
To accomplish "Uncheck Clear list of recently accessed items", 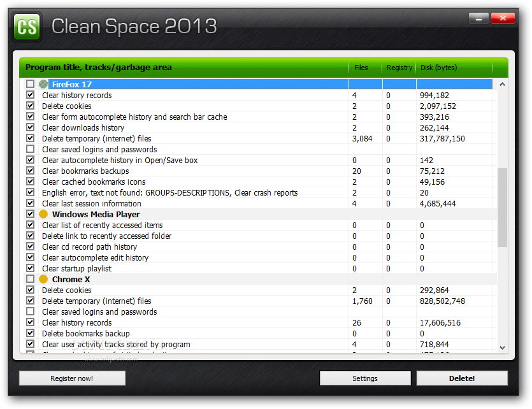I will click(x=30, y=225).
